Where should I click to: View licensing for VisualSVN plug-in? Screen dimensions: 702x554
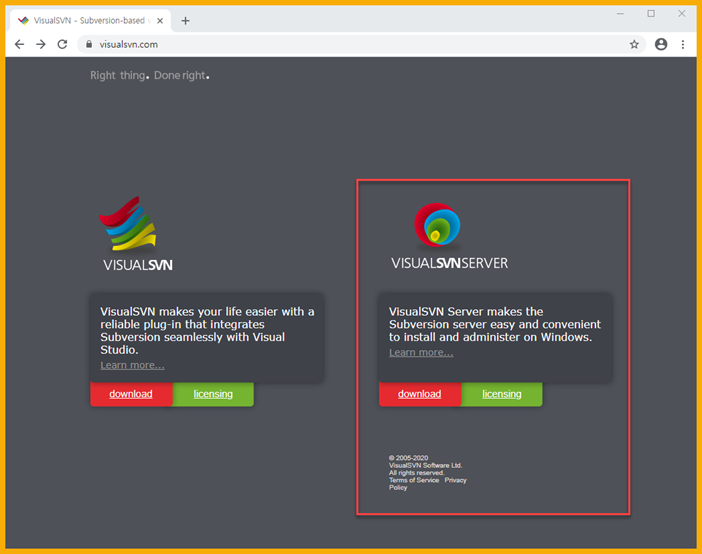pos(213,394)
